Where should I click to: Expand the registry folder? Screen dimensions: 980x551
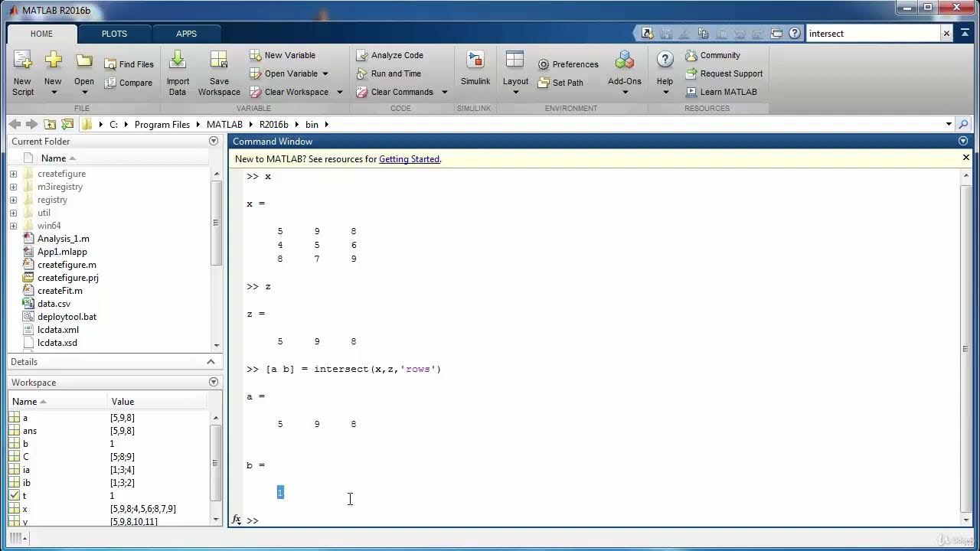[x=13, y=200]
